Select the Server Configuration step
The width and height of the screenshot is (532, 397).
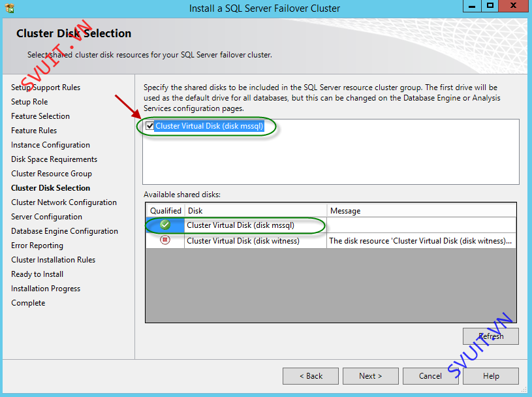click(47, 217)
